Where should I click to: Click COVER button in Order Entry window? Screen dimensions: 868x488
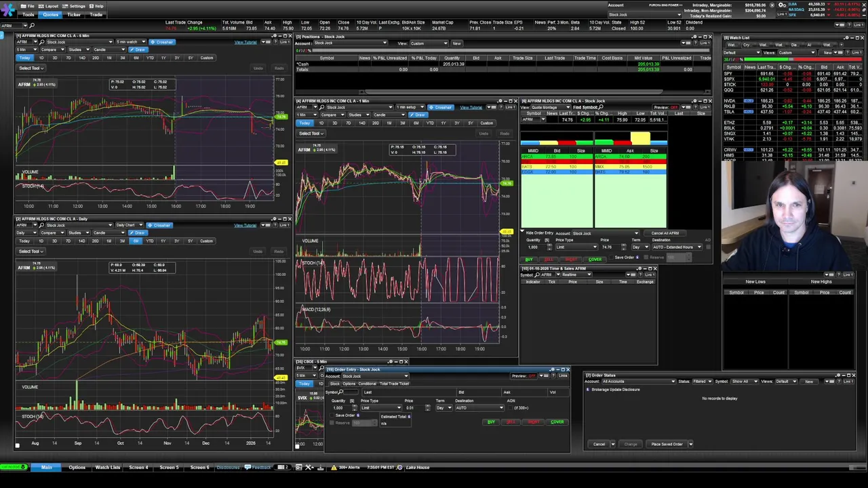click(557, 422)
